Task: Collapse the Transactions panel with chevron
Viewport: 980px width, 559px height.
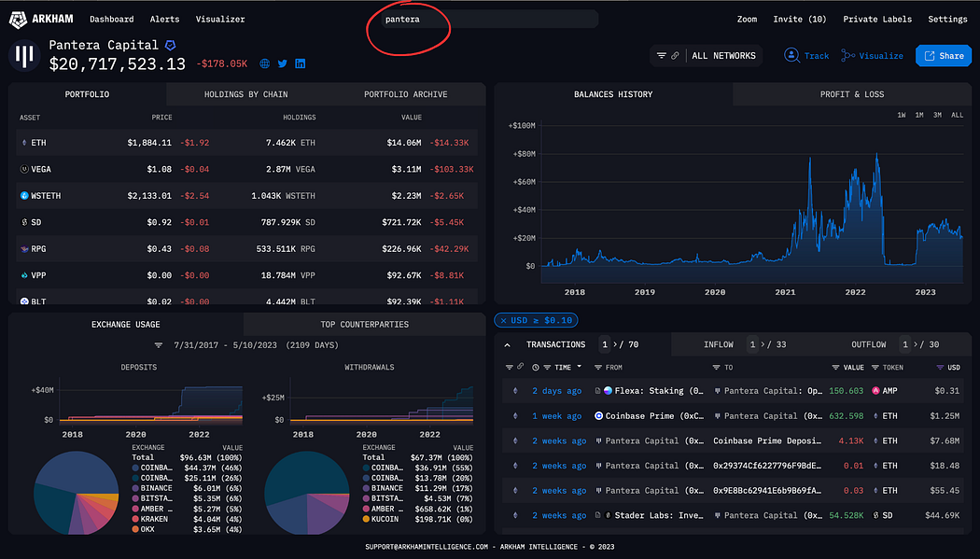Action: (507, 344)
